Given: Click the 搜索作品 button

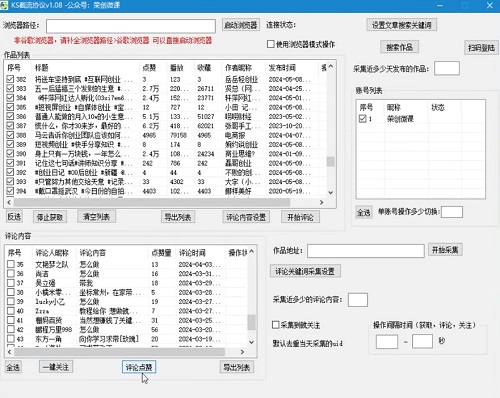Looking at the screenshot, I should pos(399,47).
